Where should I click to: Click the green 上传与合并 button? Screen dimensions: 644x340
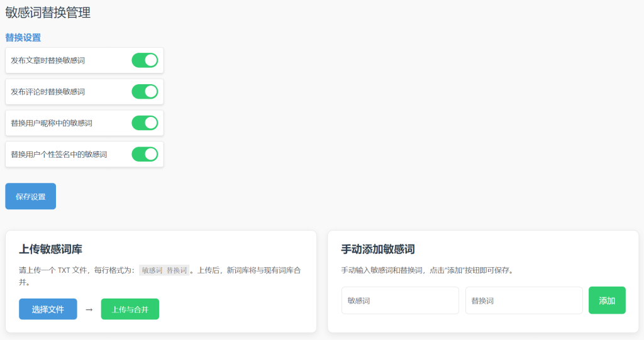click(130, 309)
